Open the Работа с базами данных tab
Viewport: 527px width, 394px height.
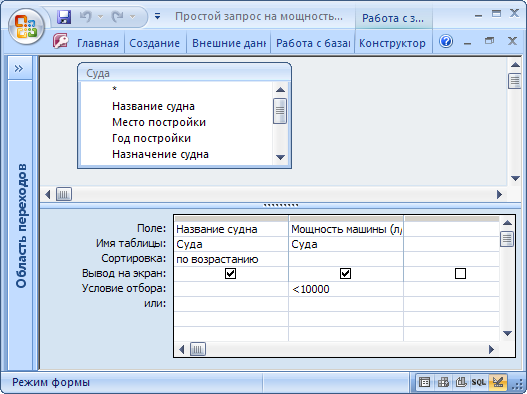tap(313, 43)
